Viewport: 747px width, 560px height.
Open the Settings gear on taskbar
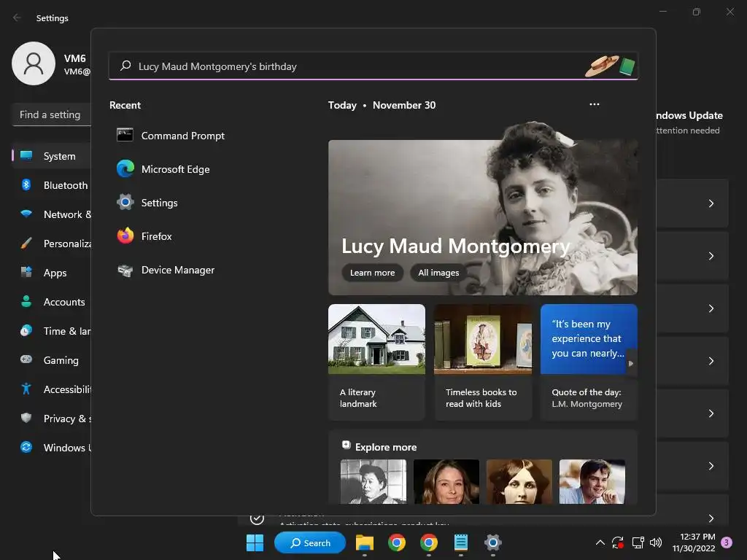493,542
